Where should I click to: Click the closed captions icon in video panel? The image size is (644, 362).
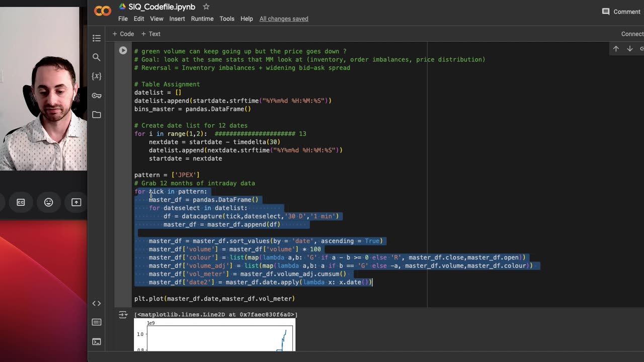[21, 202]
